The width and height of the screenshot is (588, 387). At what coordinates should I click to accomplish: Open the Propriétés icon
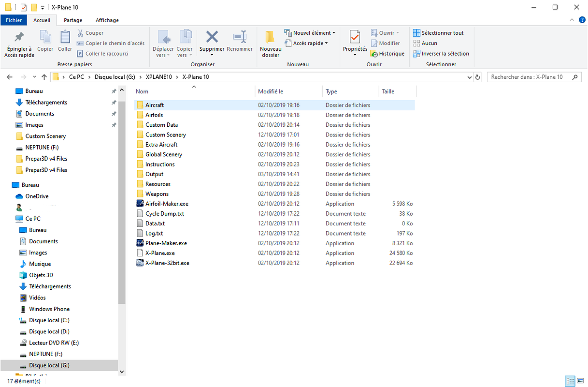pyautogui.click(x=355, y=37)
